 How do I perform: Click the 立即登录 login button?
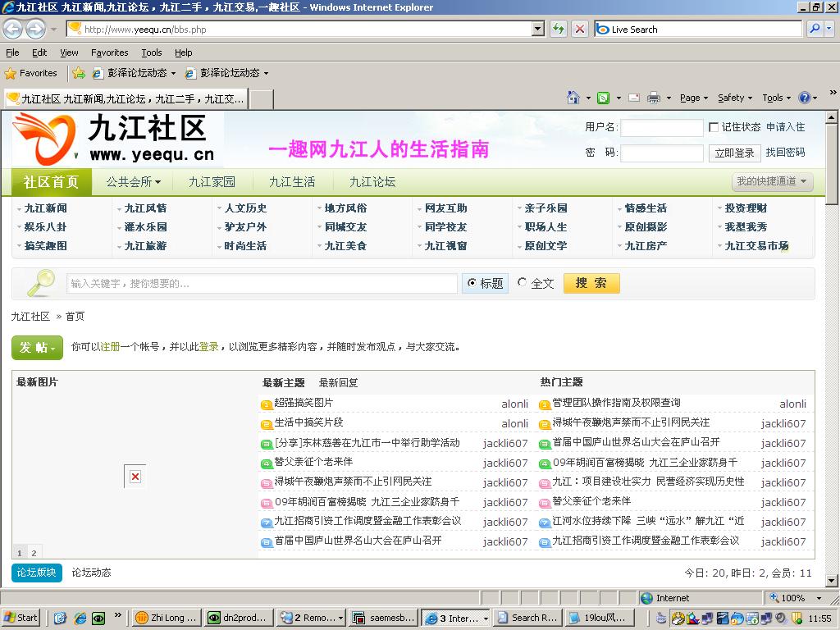[x=734, y=153]
